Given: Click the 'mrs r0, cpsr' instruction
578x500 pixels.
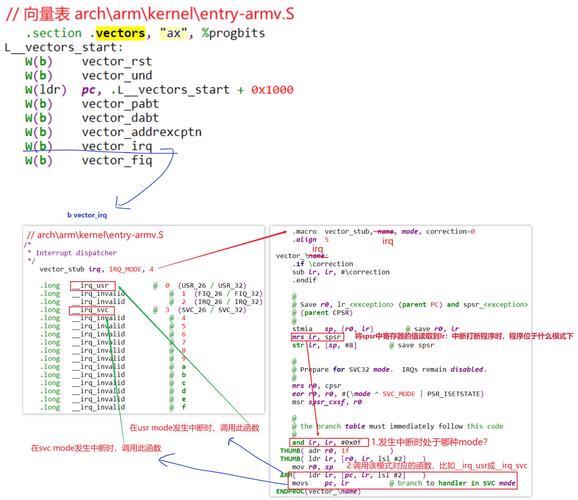Looking at the screenshot, I should [316, 386].
